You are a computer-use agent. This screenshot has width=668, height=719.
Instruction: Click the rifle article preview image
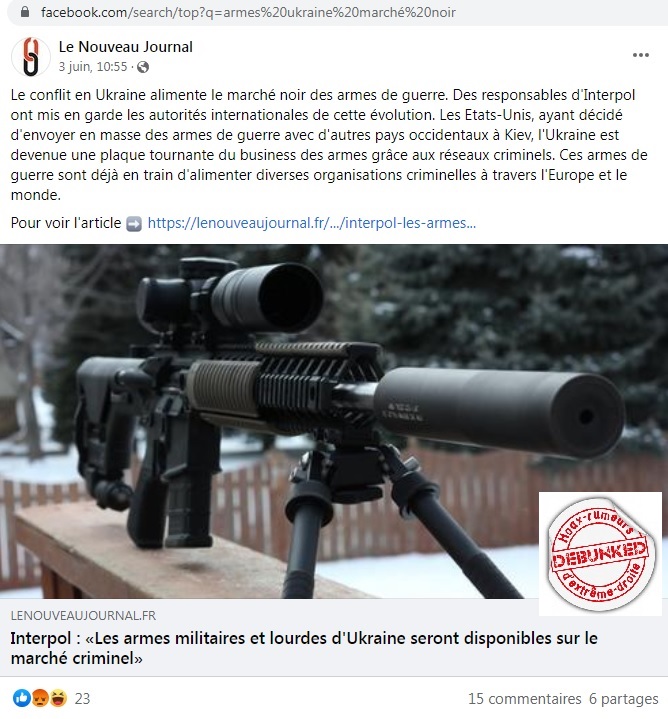334,421
